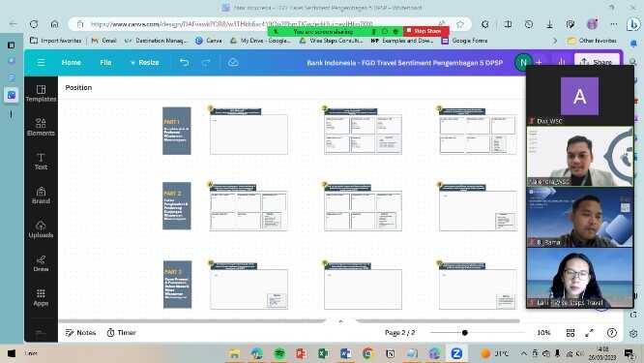
Task: Open Import favorites bookmark
Action: point(56,41)
